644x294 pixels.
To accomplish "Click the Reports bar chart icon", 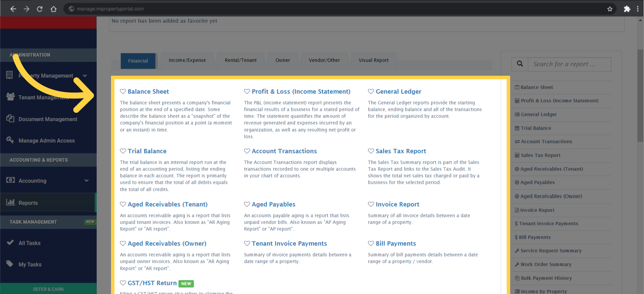I will [x=10, y=202].
